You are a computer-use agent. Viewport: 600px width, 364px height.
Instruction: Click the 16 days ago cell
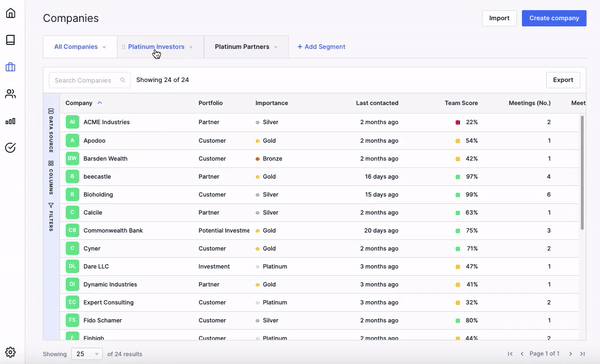point(382,176)
